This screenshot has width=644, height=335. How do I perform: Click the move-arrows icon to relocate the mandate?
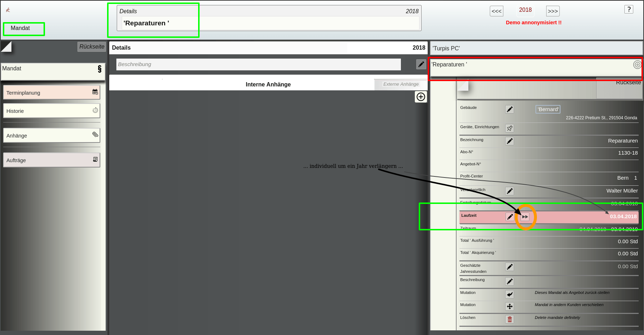click(x=509, y=306)
